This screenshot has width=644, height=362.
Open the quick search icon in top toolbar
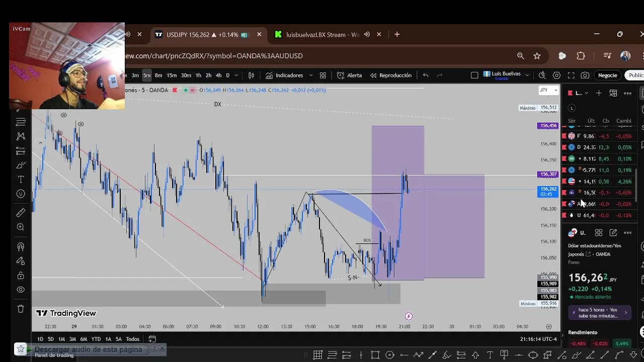pyautogui.click(x=542, y=75)
